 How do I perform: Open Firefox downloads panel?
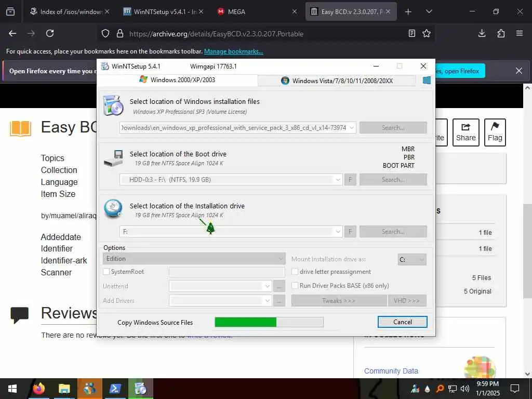[482, 33]
